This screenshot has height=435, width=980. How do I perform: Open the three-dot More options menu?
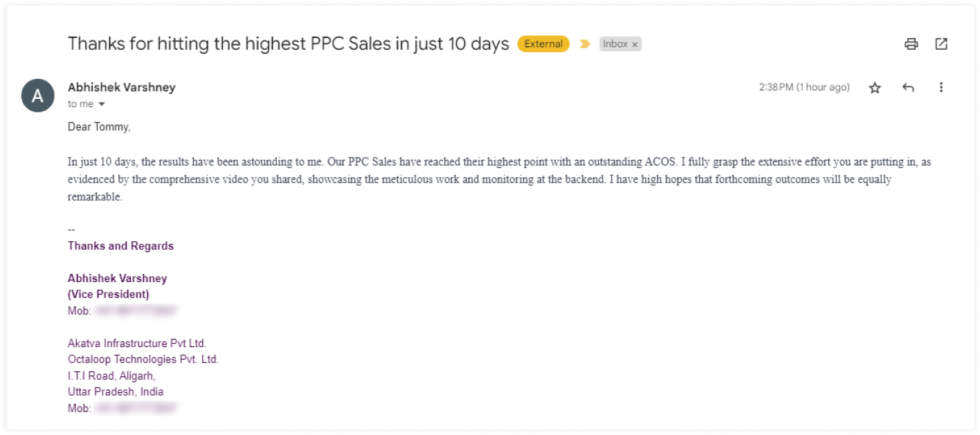tap(941, 88)
